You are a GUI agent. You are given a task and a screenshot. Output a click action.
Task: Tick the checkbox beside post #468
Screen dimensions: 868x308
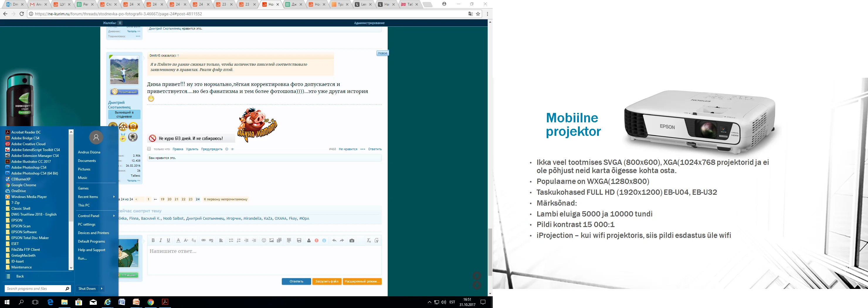(x=149, y=149)
